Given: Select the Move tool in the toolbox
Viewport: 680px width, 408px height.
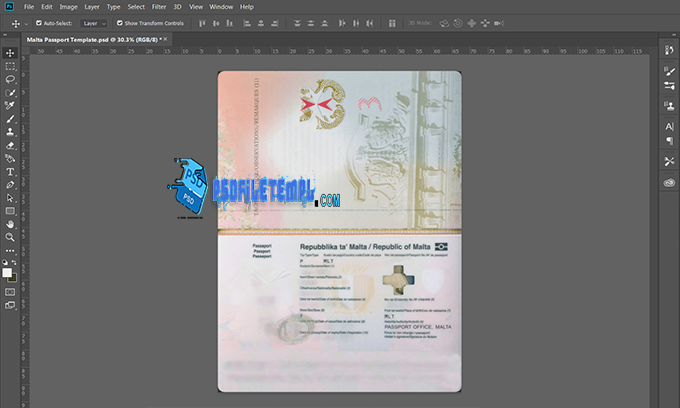Looking at the screenshot, I should pos(10,53).
